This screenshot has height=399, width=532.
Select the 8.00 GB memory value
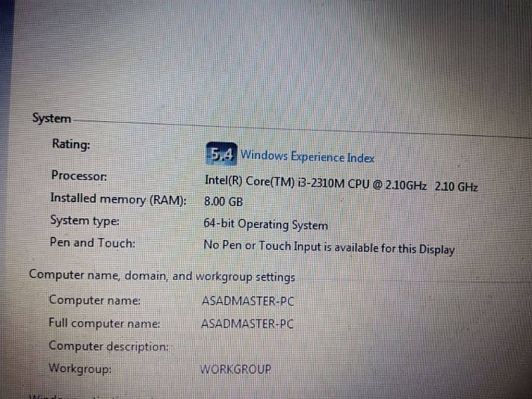click(x=223, y=201)
